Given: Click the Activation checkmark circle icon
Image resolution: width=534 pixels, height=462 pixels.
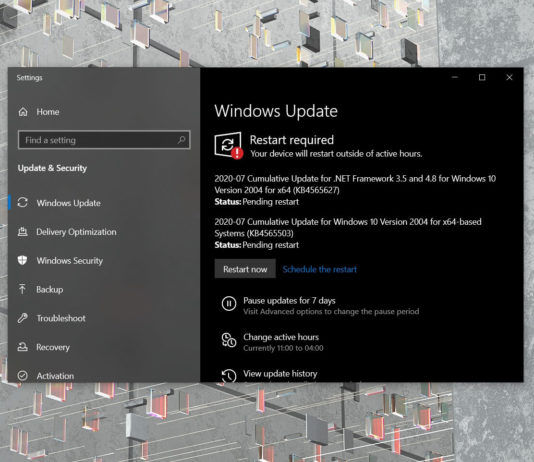Looking at the screenshot, I should pos(22,376).
